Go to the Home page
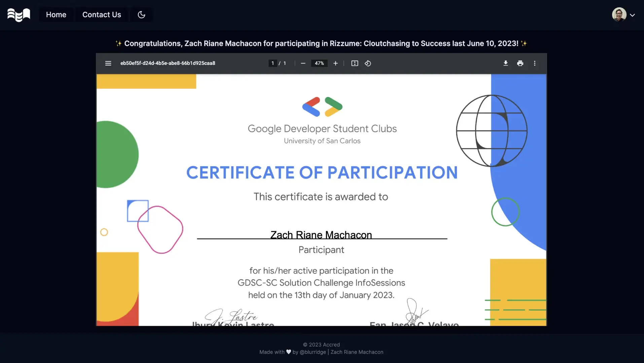The height and width of the screenshot is (363, 644). click(56, 14)
